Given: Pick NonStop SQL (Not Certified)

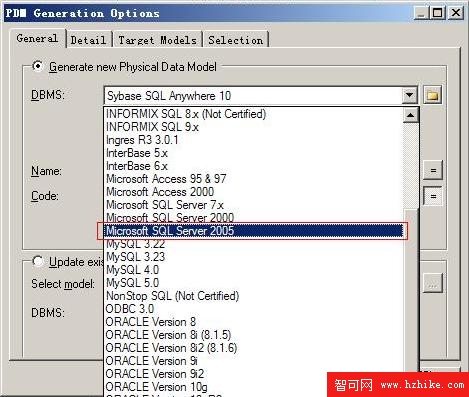Looking at the screenshot, I should [253, 296].
